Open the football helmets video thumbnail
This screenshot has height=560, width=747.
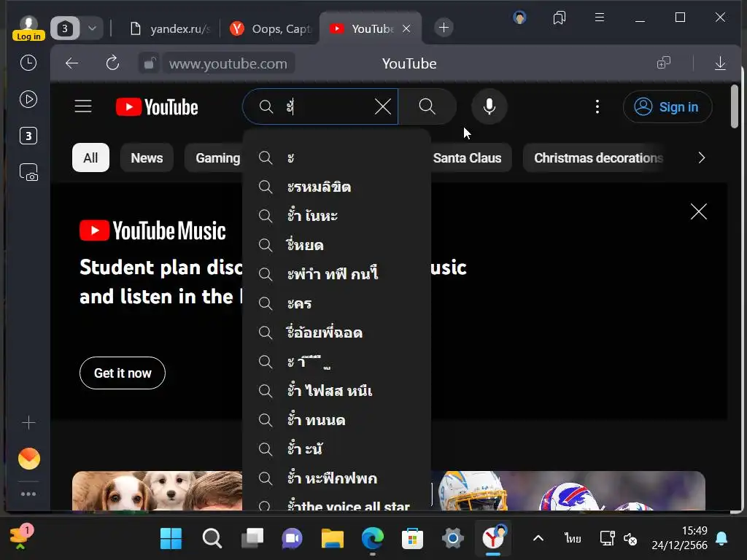coord(568,491)
